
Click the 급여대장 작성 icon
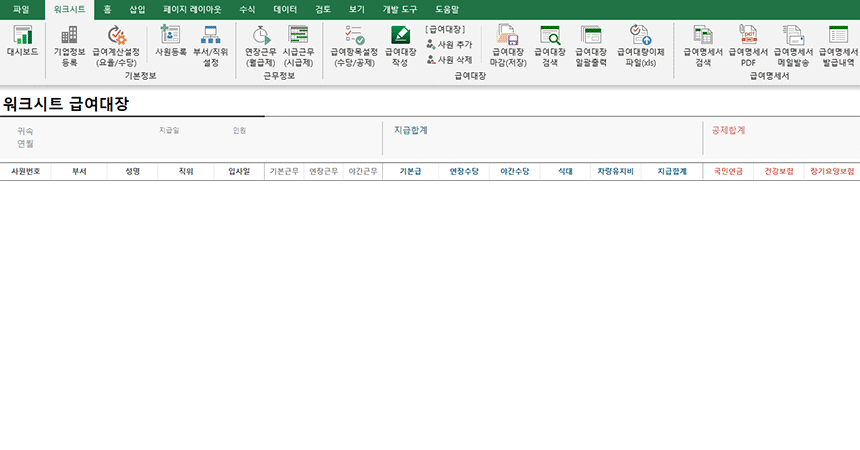click(x=400, y=46)
